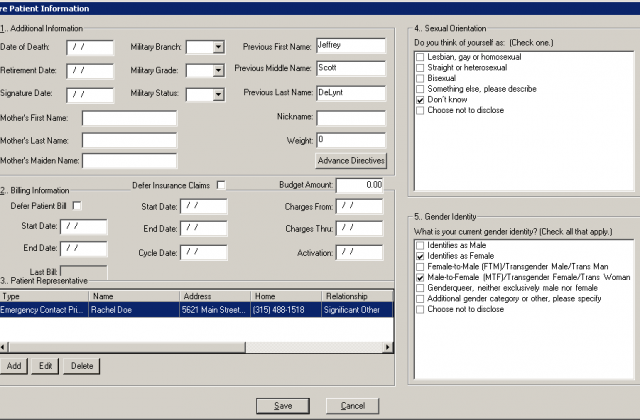Click the Advance Directives button
Screen dimensions: 640x420
pyautogui.click(x=350, y=160)
